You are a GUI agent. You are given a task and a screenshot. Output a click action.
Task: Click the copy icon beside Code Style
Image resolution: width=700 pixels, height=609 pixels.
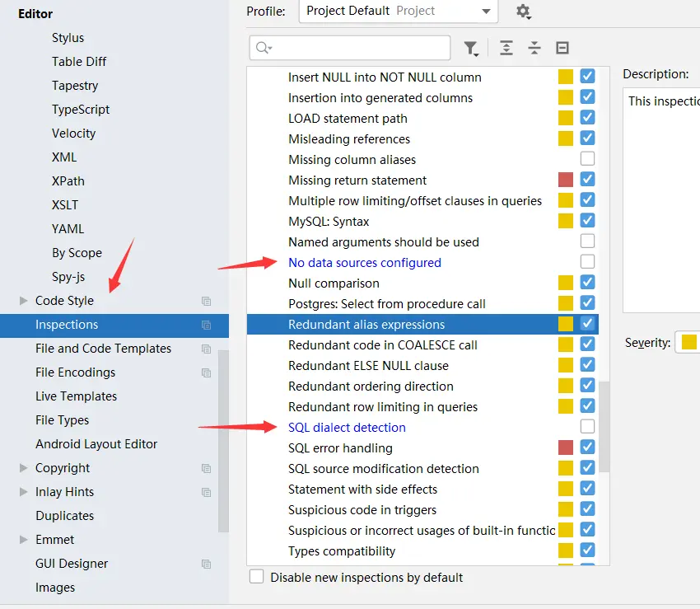206,302
